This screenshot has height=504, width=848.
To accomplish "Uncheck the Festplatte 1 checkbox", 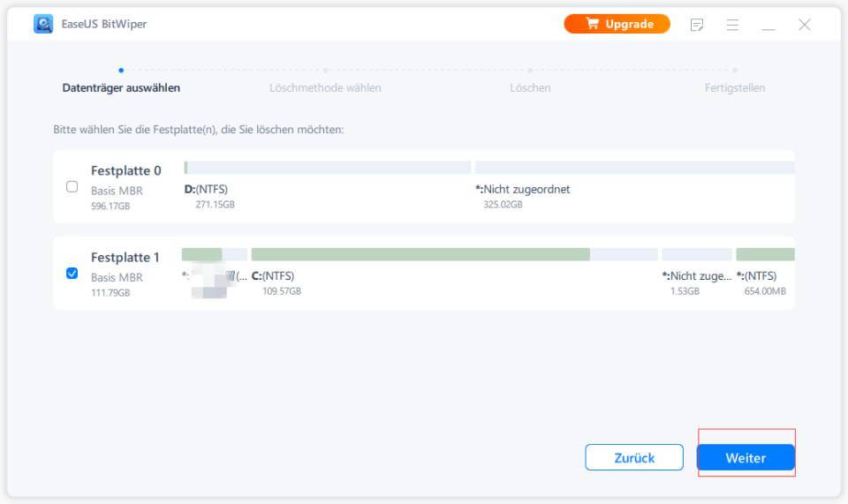I will [x=72, y=273].
